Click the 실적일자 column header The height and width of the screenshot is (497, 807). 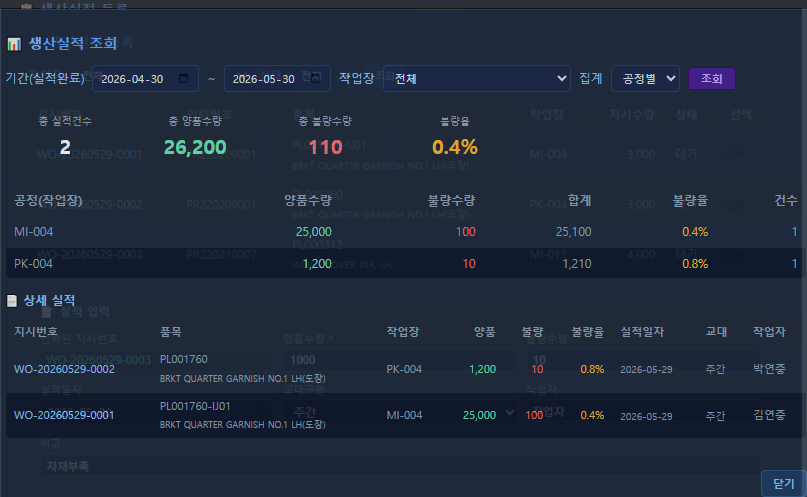coord(642,332)
